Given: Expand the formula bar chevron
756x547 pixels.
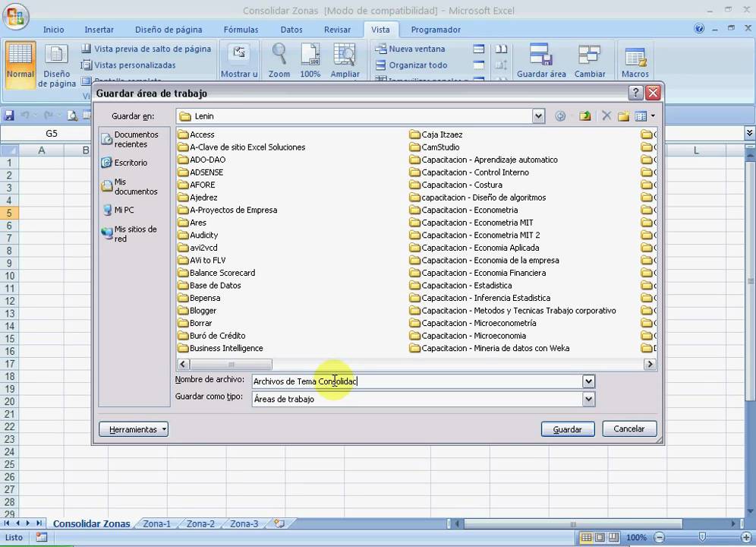Looking at the screenshot, I should [x=749, y=132].
